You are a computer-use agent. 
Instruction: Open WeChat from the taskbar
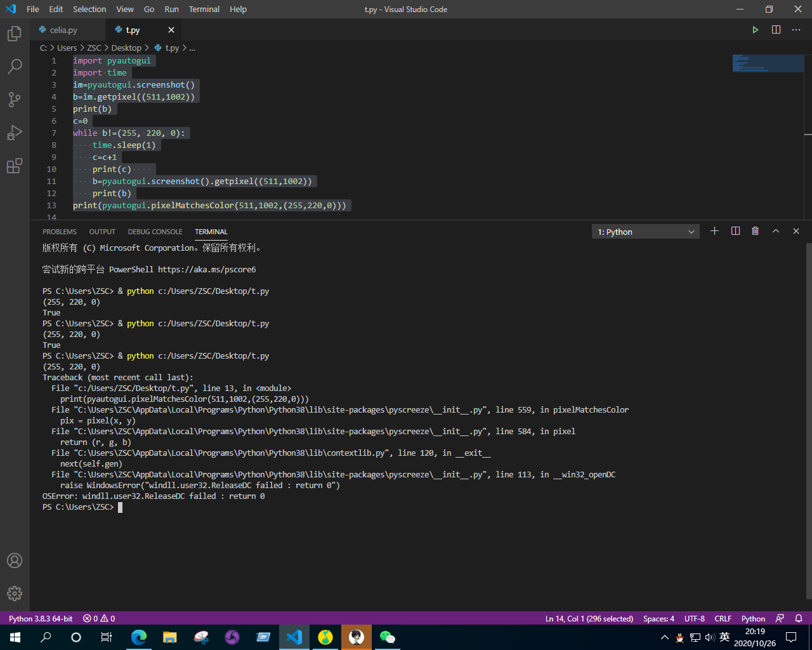click(x=387, y=637)
